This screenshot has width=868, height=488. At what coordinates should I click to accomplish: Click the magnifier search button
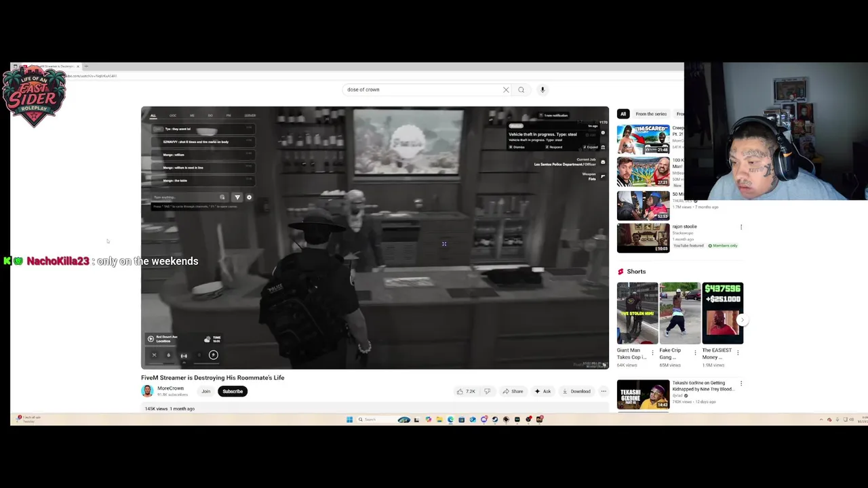click(521, 89)
